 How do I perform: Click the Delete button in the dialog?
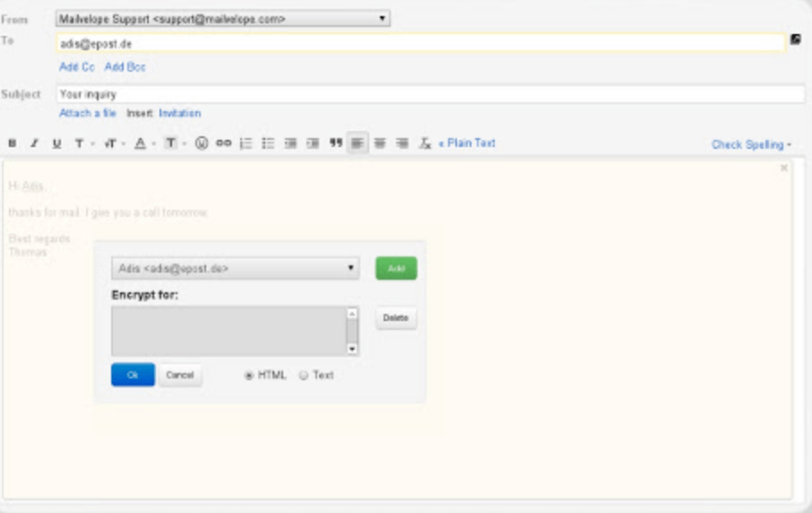tap(396, 317)
